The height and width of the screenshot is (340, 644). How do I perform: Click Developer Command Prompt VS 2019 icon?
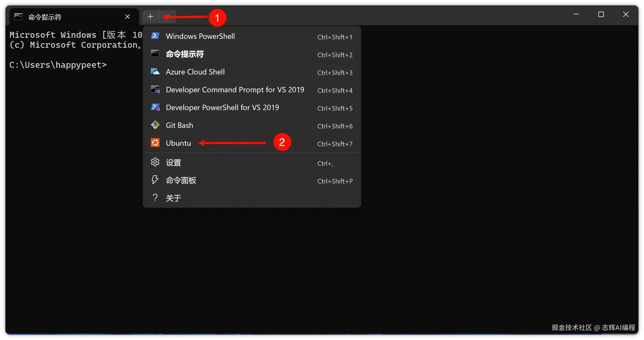tap(155, 90)
